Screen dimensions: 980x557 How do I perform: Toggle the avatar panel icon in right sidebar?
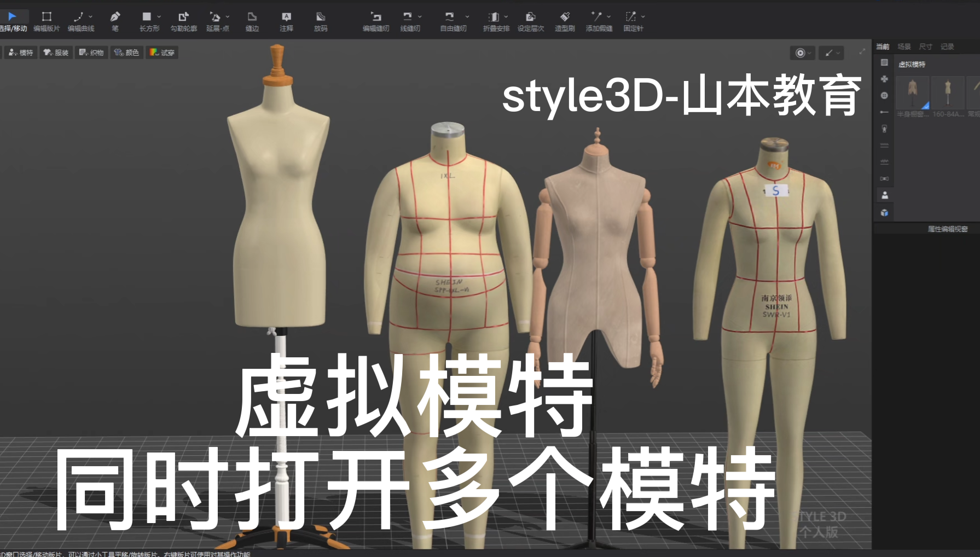coord(884,195)
